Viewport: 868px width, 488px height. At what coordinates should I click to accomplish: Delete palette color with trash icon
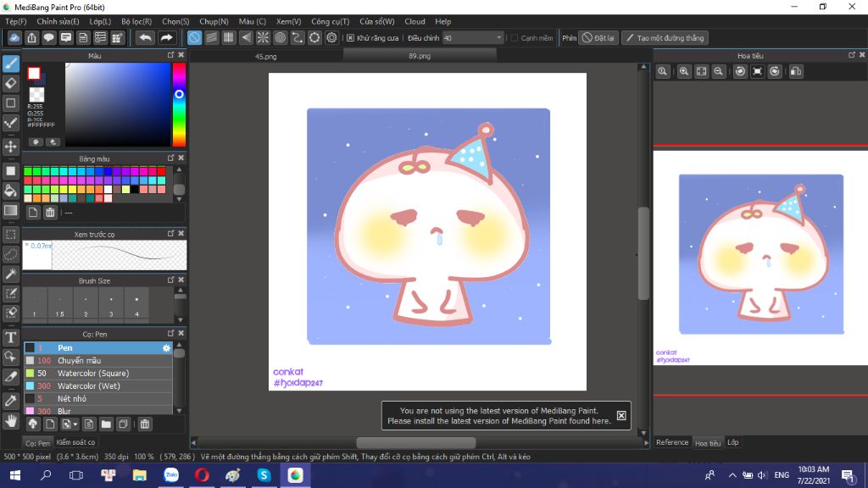(x=50, y=213)
